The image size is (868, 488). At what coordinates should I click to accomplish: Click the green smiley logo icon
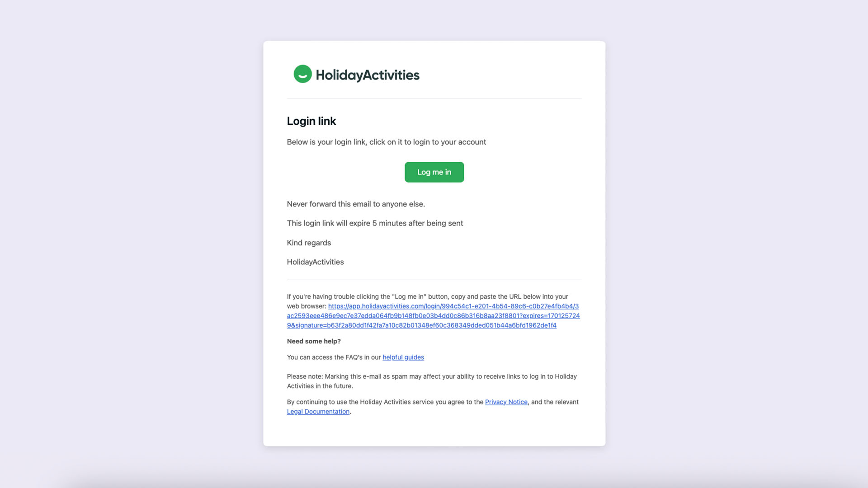pos(302,74)
